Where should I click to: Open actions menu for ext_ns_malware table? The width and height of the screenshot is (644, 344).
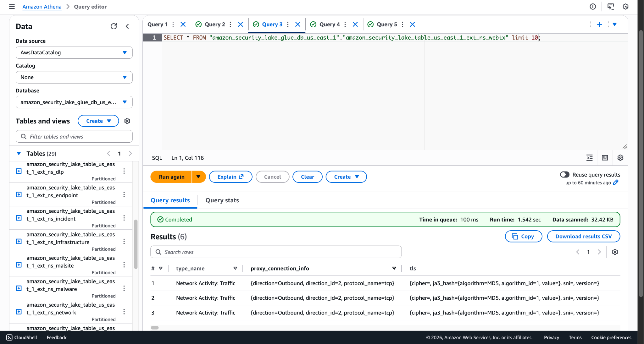(x=124, y=288)
